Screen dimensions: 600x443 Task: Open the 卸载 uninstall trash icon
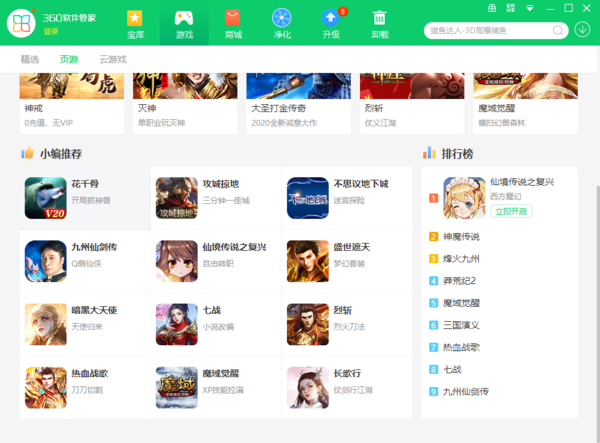point(380,18)
